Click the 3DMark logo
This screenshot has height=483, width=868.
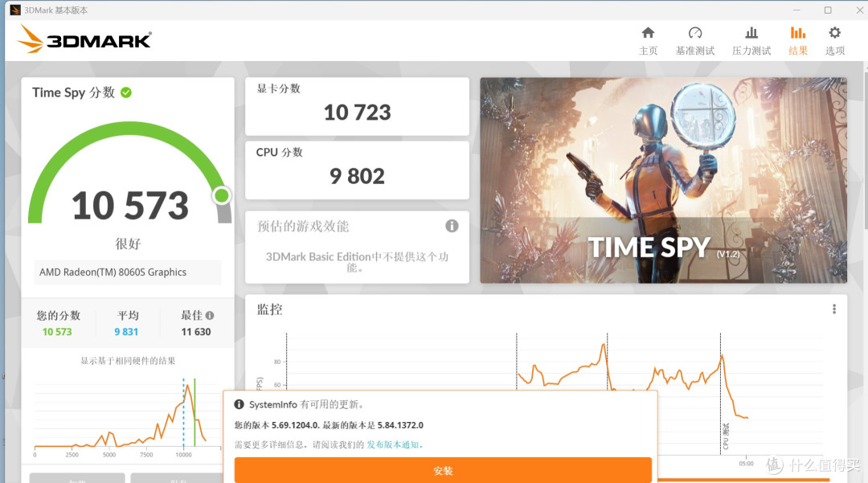click(84, 39)
